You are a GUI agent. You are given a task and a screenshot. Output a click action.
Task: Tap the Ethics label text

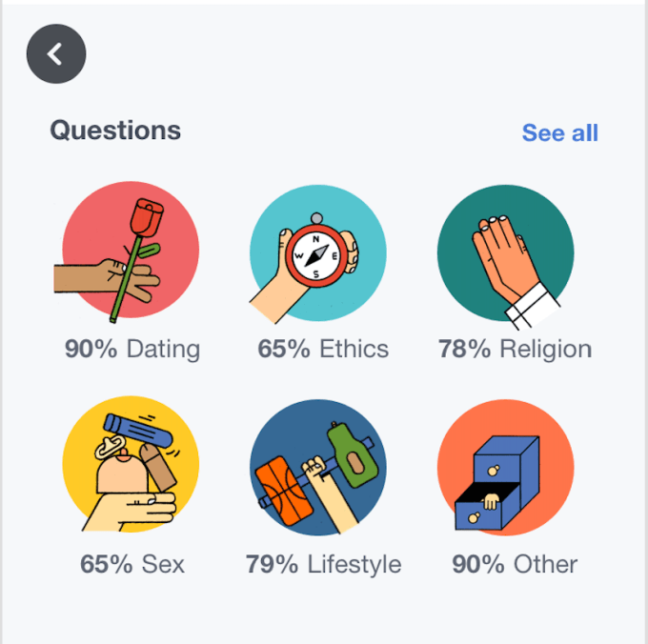pos(354,349)
